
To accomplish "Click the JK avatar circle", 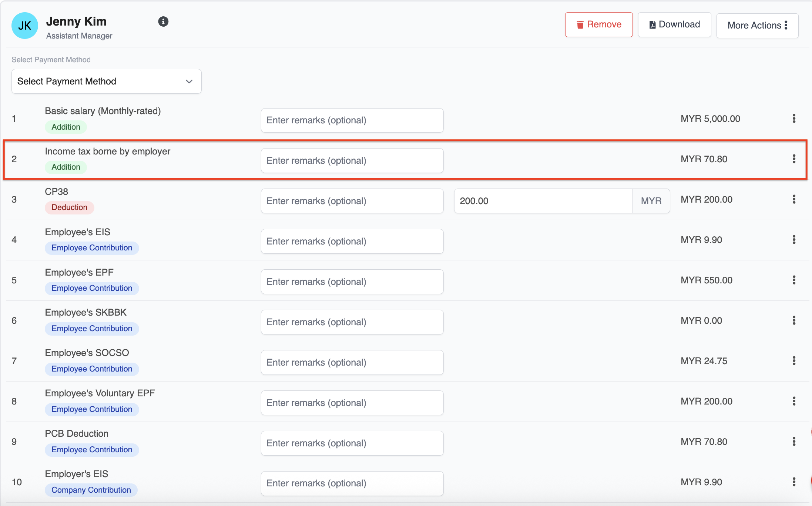I will pyautogui.click(x=25, y=26).
